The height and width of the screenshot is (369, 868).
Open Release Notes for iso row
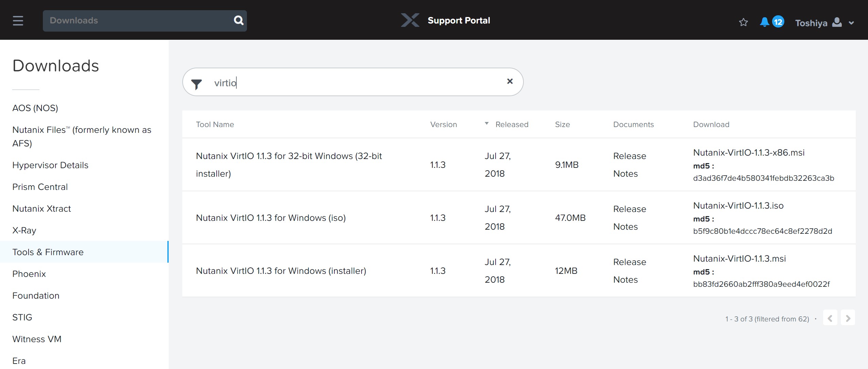[630, 218]
